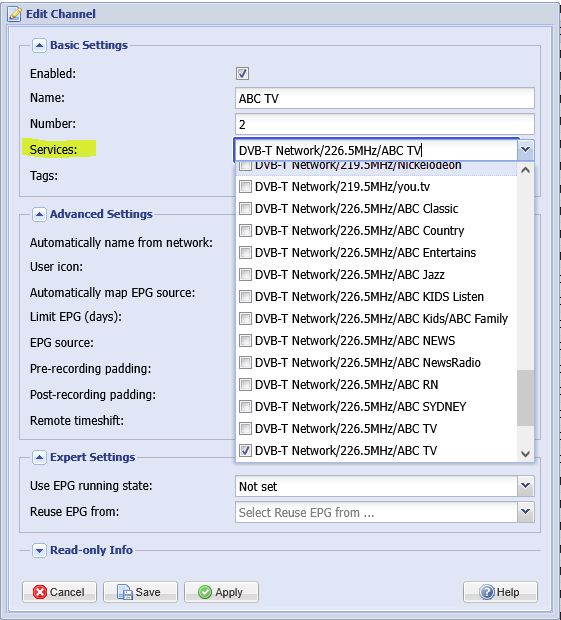Select ABC SYDNEY in services list

[x=376, y=406]
